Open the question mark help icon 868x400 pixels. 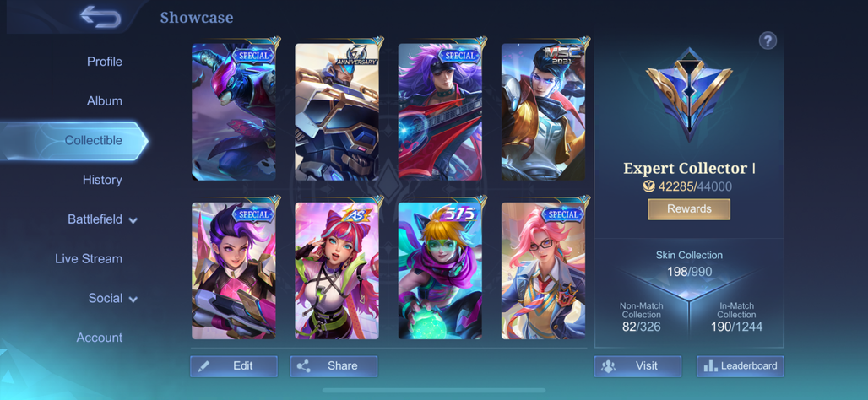(x=768, y=41)
